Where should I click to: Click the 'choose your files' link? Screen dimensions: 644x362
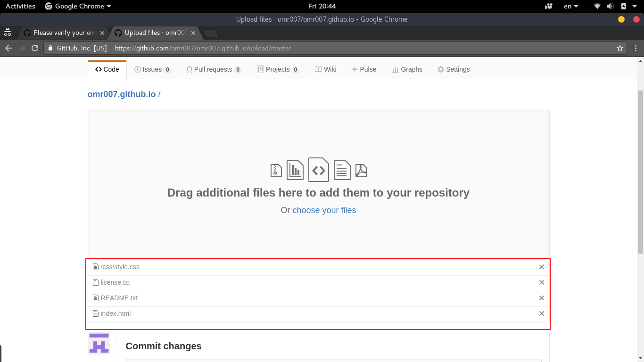(324, 210)
